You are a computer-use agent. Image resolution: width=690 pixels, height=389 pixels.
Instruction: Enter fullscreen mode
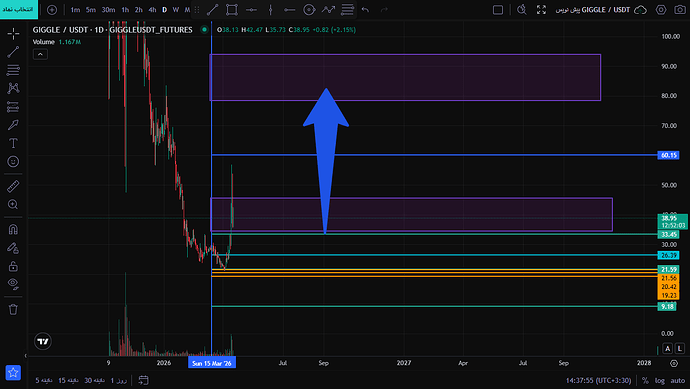click(541, 10)
